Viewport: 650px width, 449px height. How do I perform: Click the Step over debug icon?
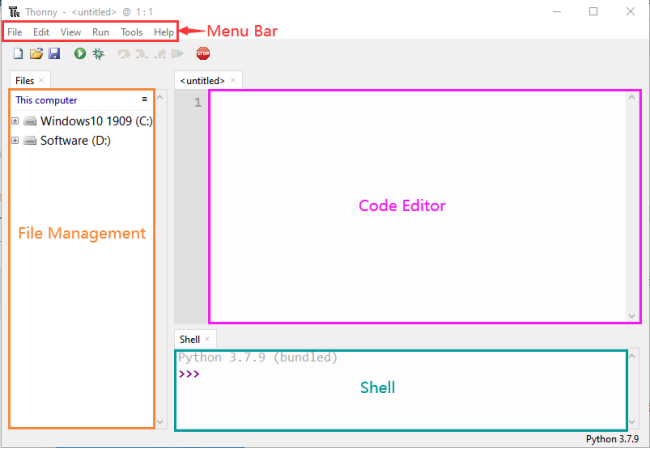point(124,53)
